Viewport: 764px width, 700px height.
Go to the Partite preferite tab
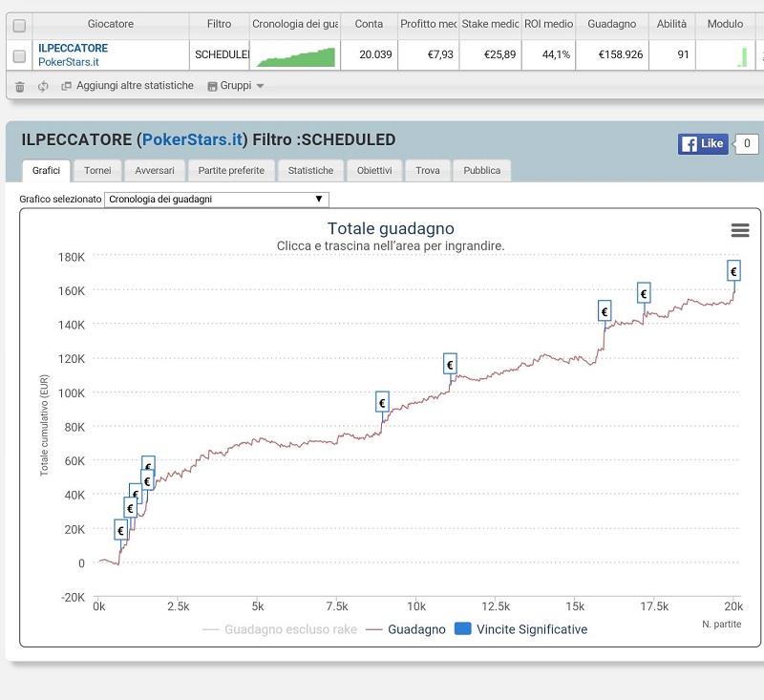pos(231,171)
